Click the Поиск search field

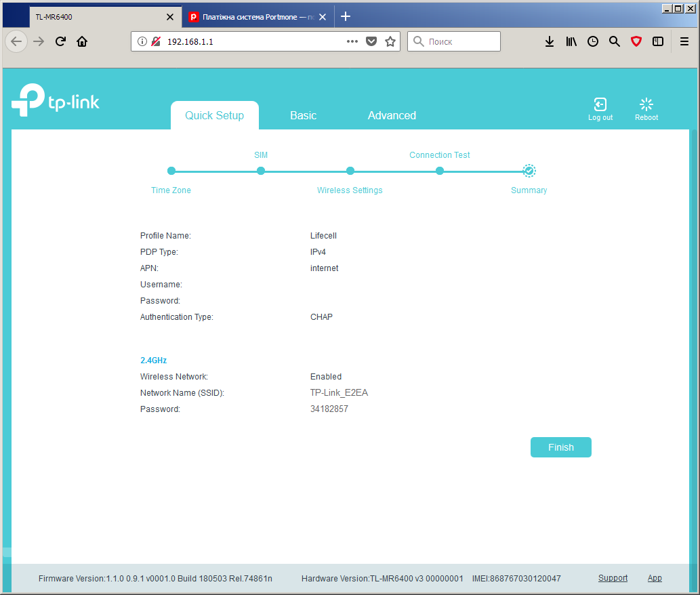pyautogui.click(x=453, y=41)
